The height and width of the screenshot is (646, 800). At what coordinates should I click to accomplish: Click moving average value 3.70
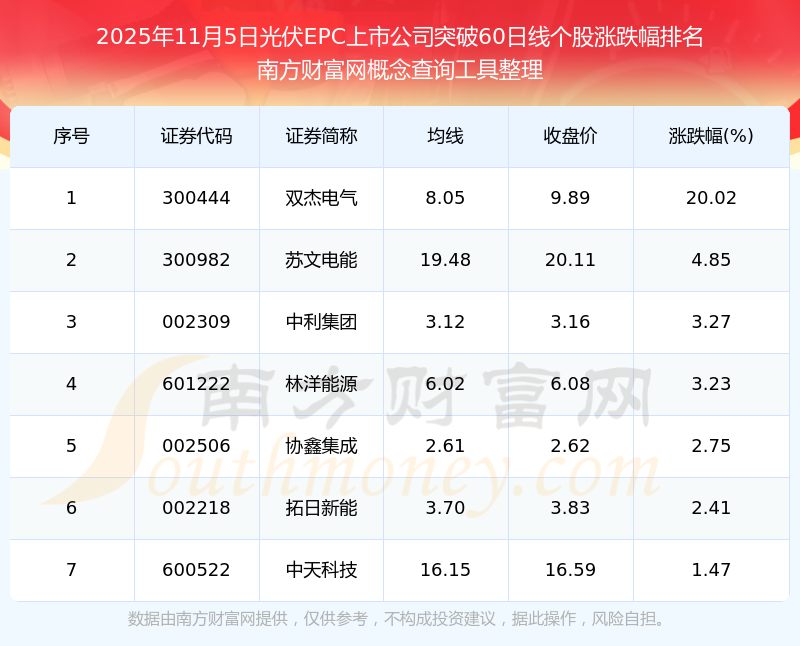click(445, 508)
